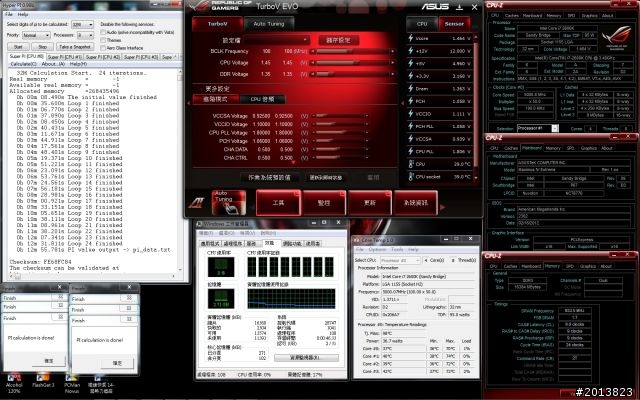Click the Super PI output vertical scrollbar

pyautogui.click(x=180, y=171)
